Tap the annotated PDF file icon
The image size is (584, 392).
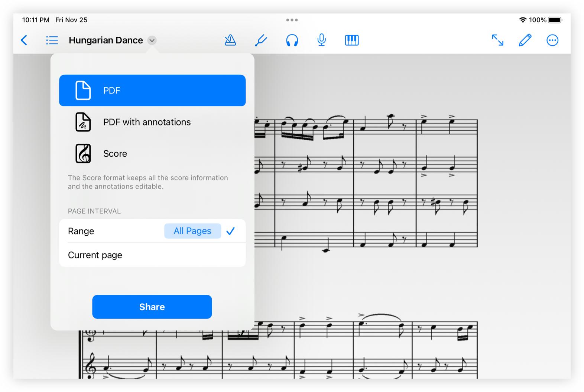tap(83, 122)
